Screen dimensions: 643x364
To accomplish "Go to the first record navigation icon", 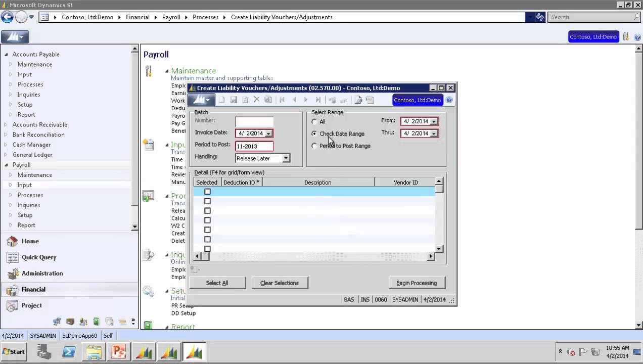I will 282,100.
